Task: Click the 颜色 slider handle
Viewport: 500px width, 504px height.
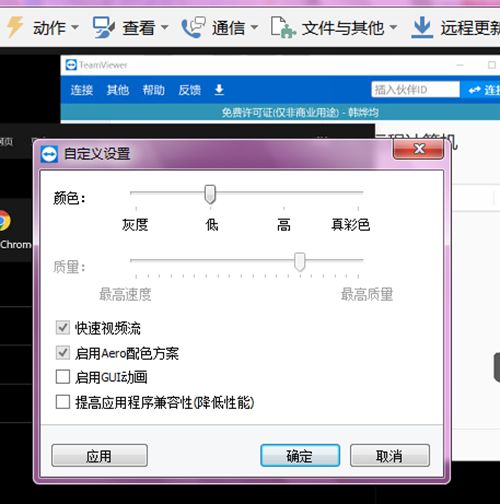Action: [x=210, y=194]
